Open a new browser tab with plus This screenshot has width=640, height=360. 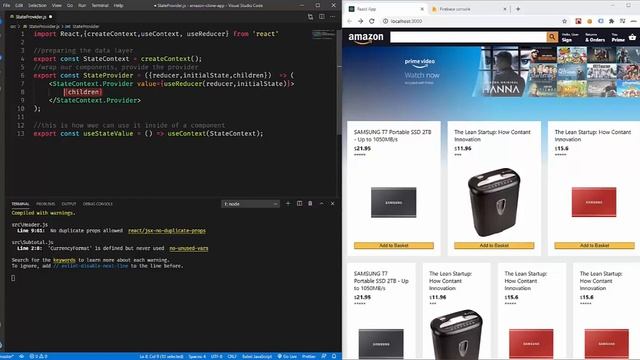click(x=518, y=9)
